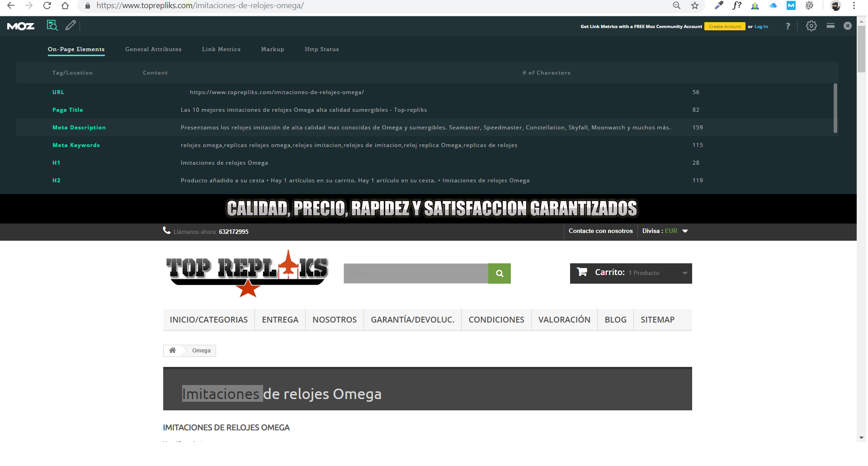Click the gear-shaped extension icon

tap(809, 5)
